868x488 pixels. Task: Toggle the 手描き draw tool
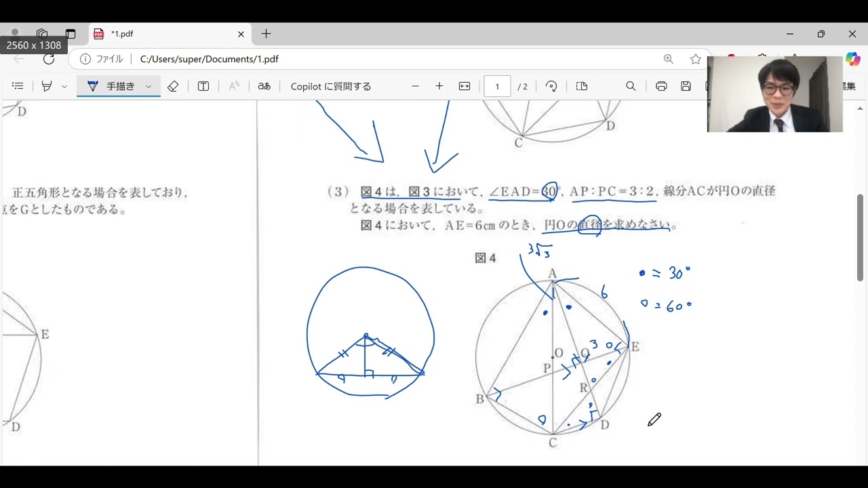111,86
